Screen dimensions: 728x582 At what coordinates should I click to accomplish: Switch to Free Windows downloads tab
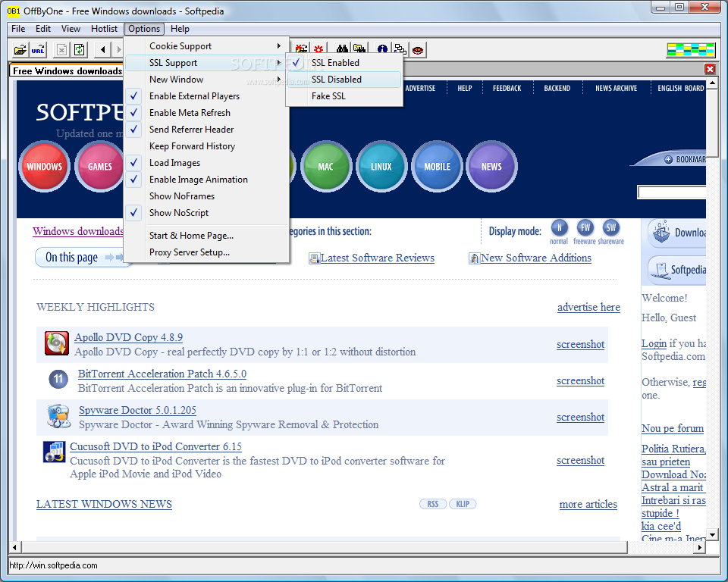click(x=67, y=71)
